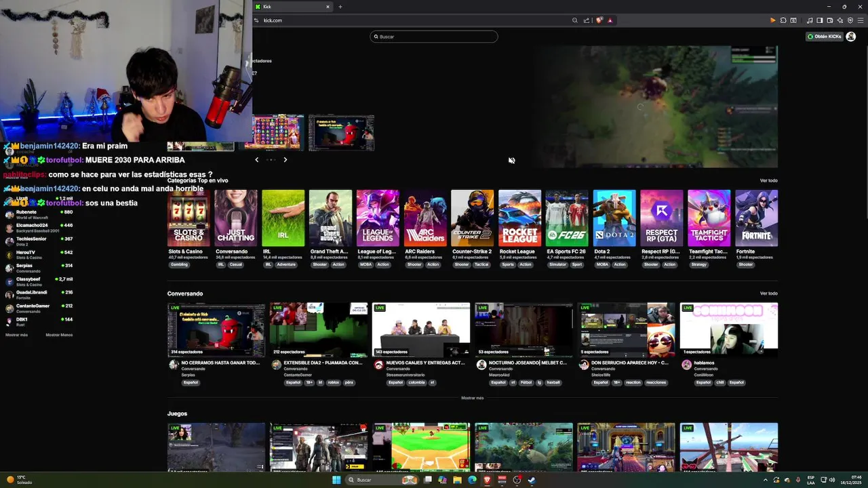Image resolution: width=868 pixels, height=488 pixels.
Task: Open TechiesSenior channel in sidebar
Action: coord(39,241)
